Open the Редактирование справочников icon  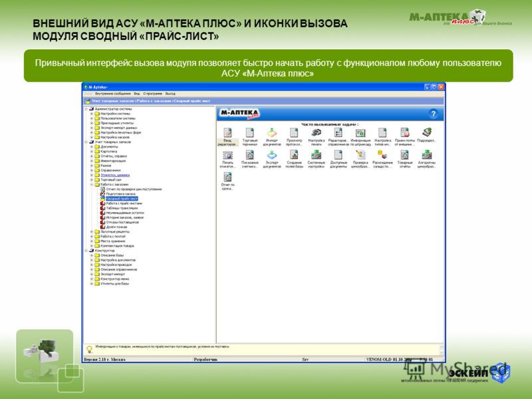pos(338,137)
